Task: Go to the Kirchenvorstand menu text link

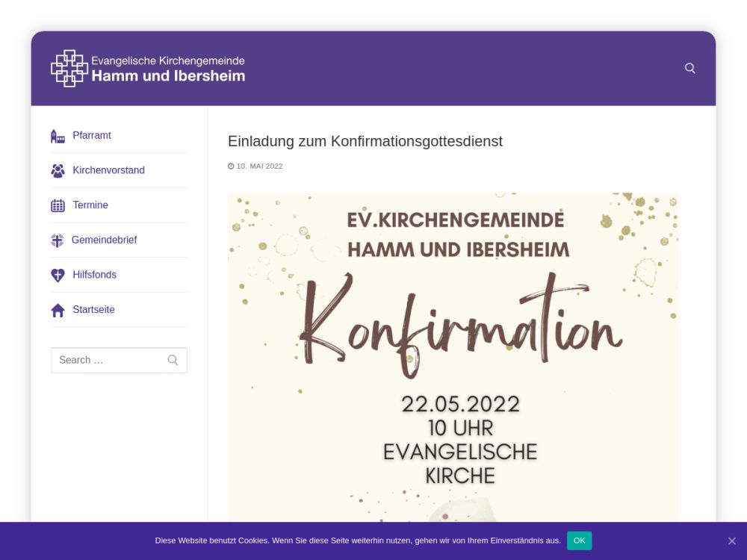Action: [108, 170]
